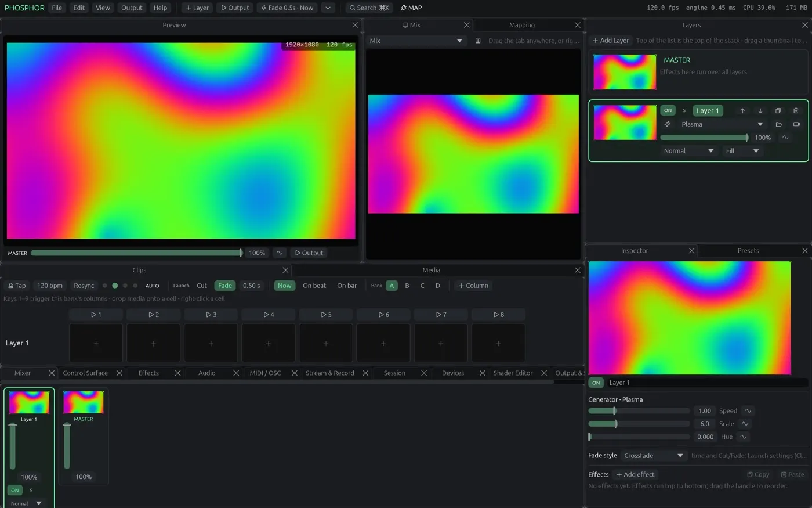Toggle MAP mode in the toolbar
The height and width of the screenshot is (508, 812).
click(x=411, y=8)
